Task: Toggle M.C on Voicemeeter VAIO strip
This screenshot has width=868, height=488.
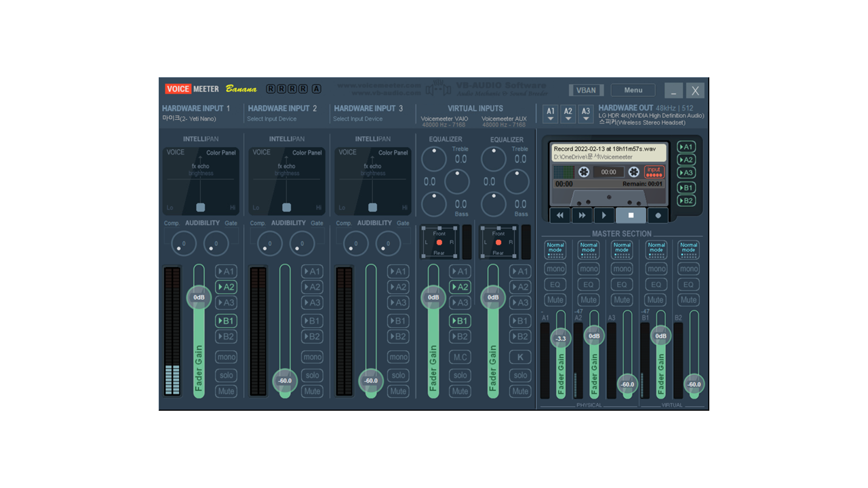Action: 460,357
